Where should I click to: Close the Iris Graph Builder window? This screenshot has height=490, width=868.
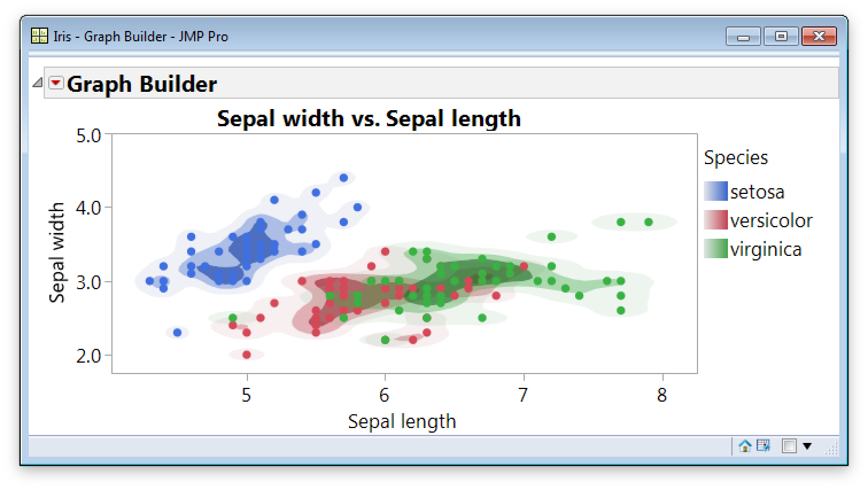(819, 37)
